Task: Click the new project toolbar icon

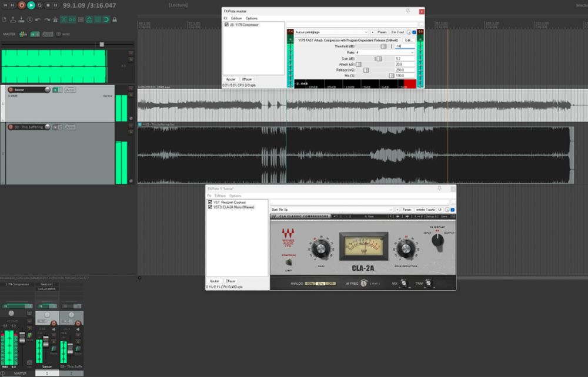Action: click(5, 19)
